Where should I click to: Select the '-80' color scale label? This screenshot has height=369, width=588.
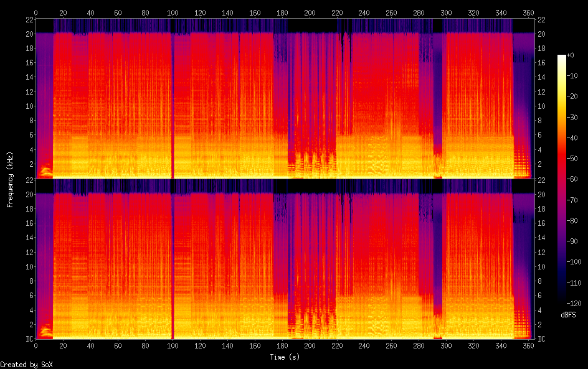coord(572,221)
